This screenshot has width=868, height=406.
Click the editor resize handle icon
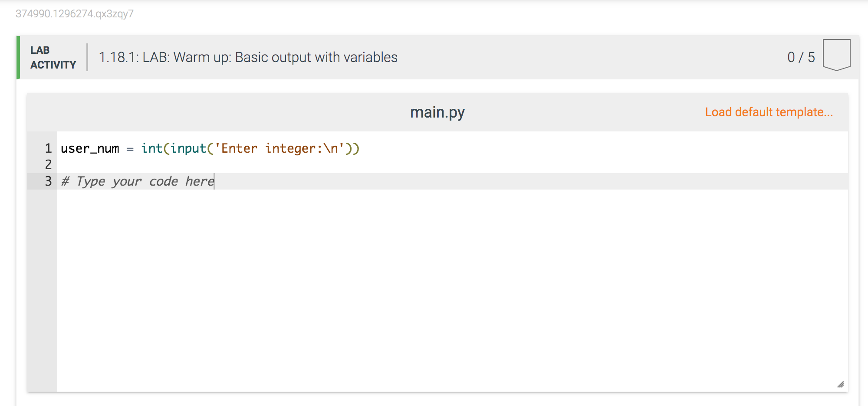[841, 384]
